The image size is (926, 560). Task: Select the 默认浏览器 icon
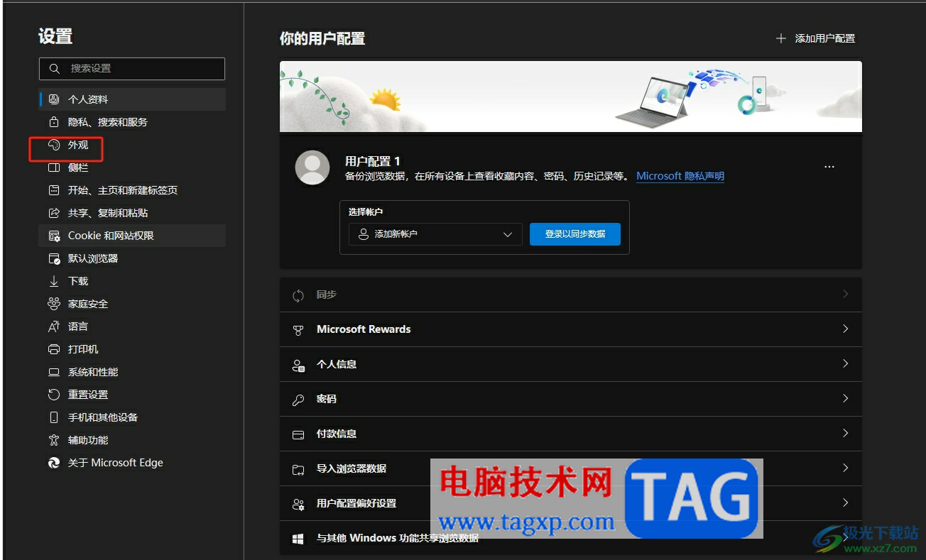click(x=54, y=258)
